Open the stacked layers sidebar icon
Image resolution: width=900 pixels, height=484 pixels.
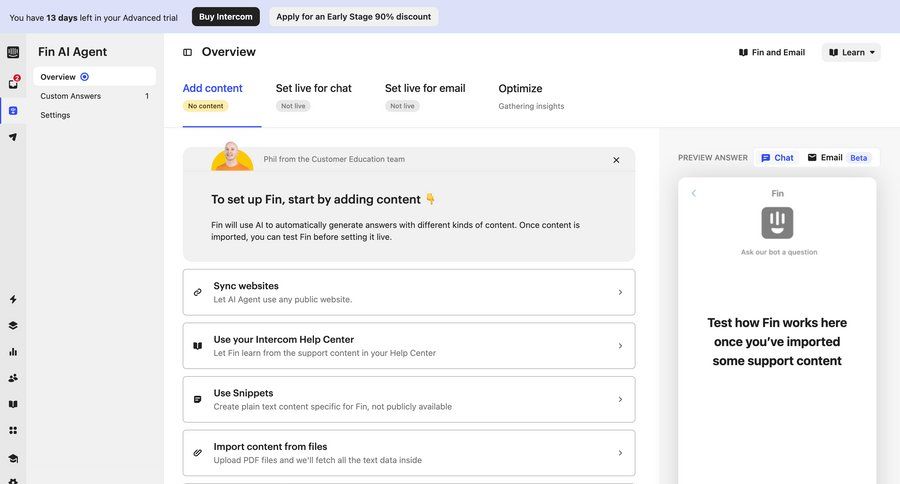tap(13, 326)
